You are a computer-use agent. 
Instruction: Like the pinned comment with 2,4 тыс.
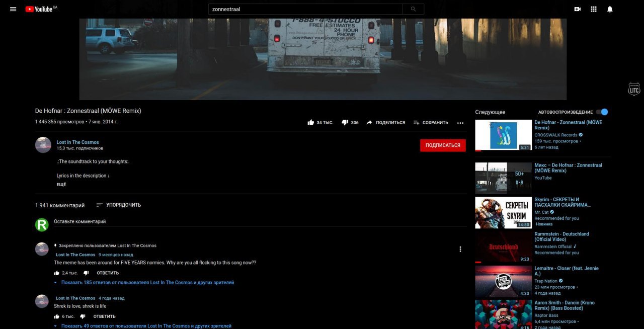(57, 273)
